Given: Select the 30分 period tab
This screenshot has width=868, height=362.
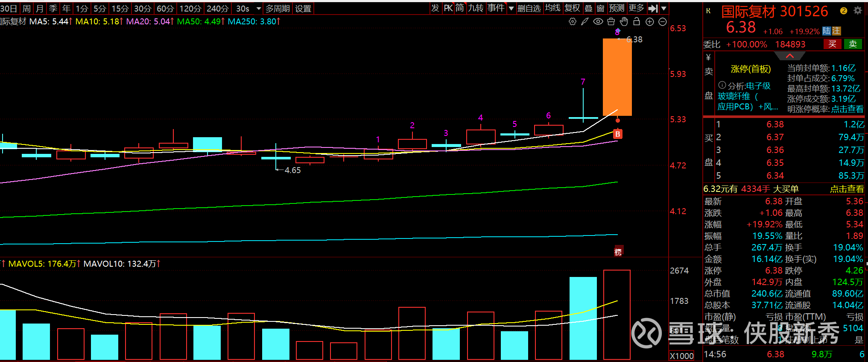Looking at the screenshot, I should tap(143, 8).
